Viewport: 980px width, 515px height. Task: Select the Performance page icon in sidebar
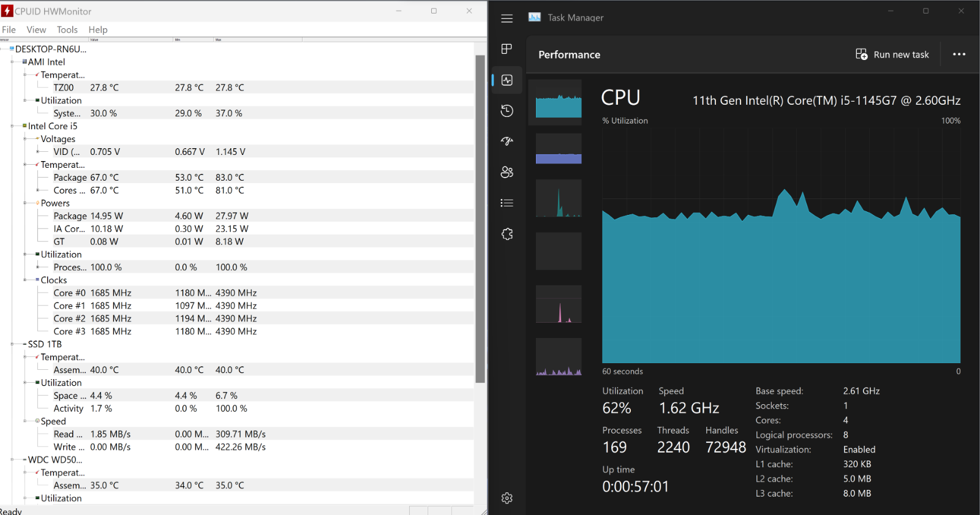tap(507, 80)
